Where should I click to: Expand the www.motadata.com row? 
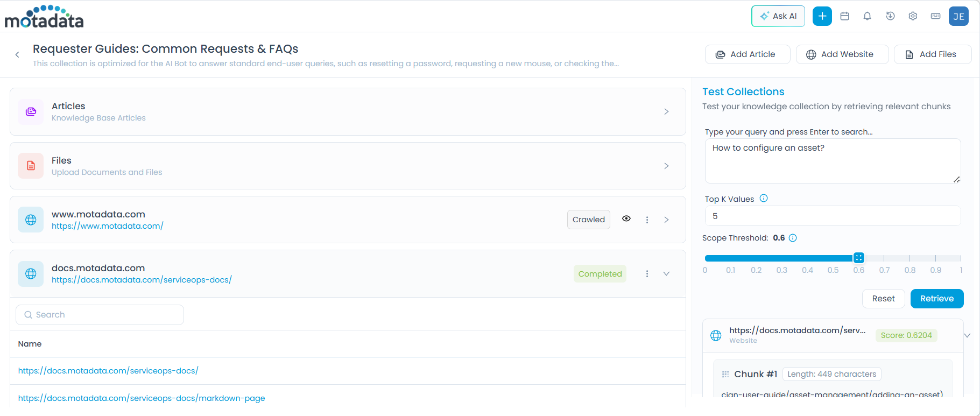point(666,220)
